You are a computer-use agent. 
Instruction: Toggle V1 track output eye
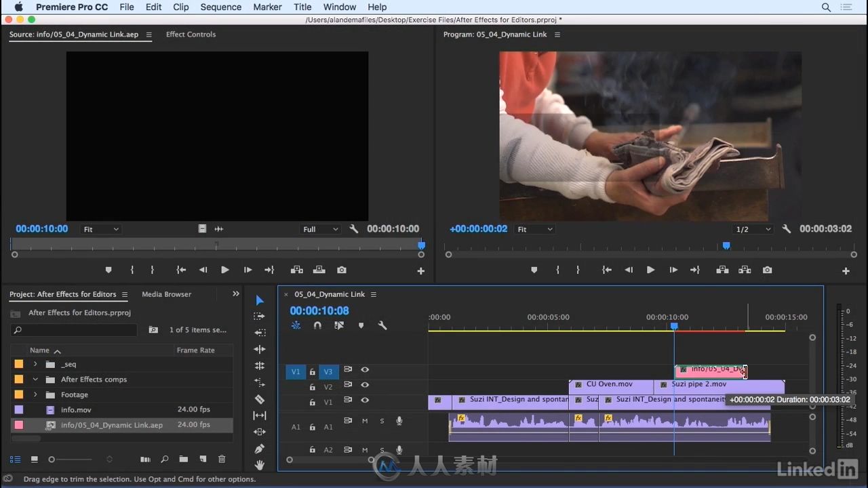coord(365,400)
